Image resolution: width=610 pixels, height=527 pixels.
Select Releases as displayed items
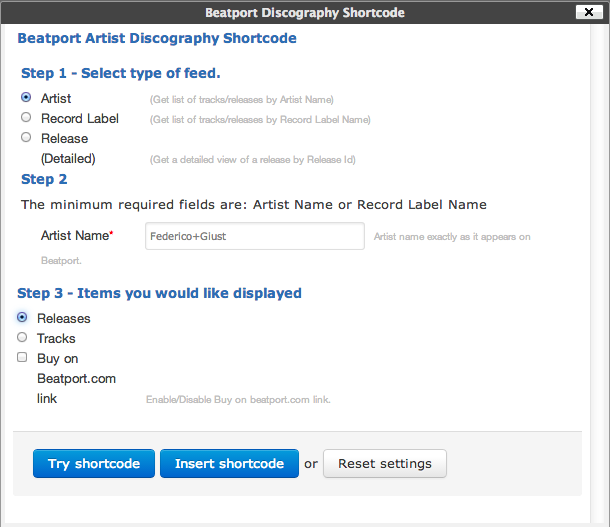pyautogui.click(x=22, y=318)
